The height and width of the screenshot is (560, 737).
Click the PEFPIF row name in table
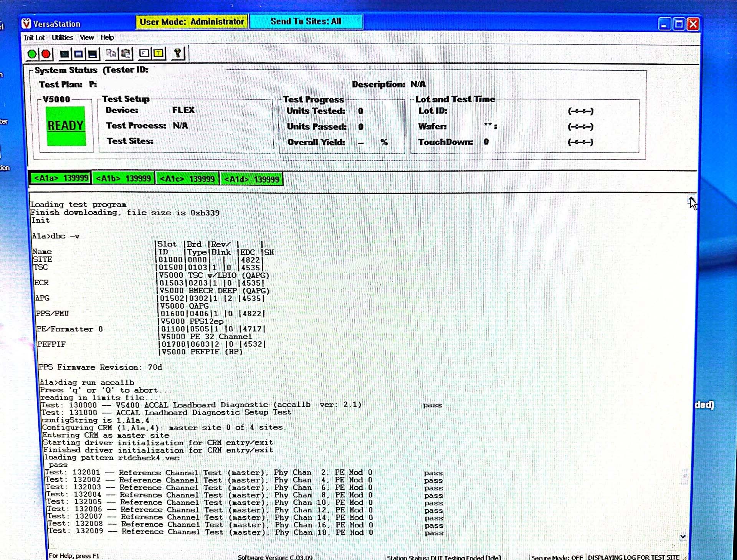[51, 344]
